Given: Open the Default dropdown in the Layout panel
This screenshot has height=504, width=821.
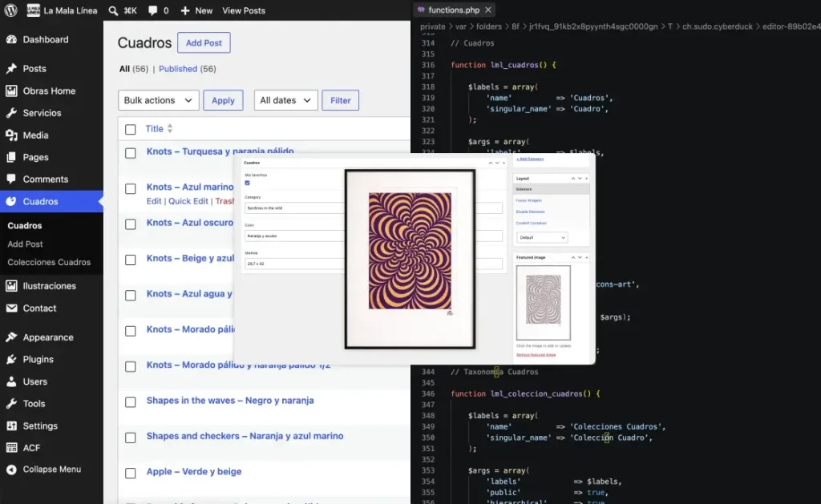Looking at the screenshot, I should 541,238.
